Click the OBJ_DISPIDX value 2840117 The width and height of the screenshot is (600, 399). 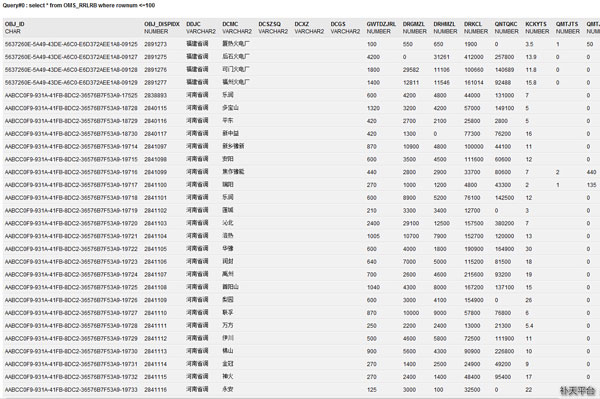point(155,134)
